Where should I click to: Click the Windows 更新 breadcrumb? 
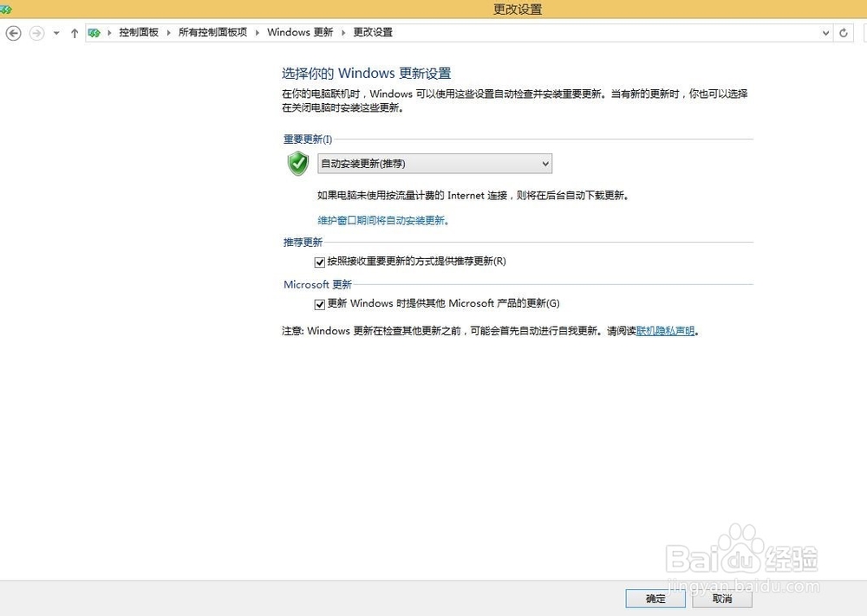300,33
